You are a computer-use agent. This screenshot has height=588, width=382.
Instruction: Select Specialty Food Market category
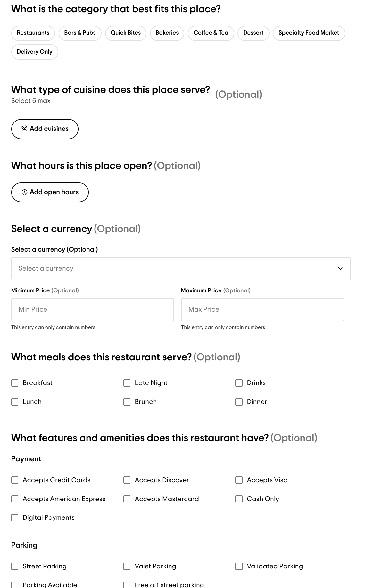tap(308, 33)
